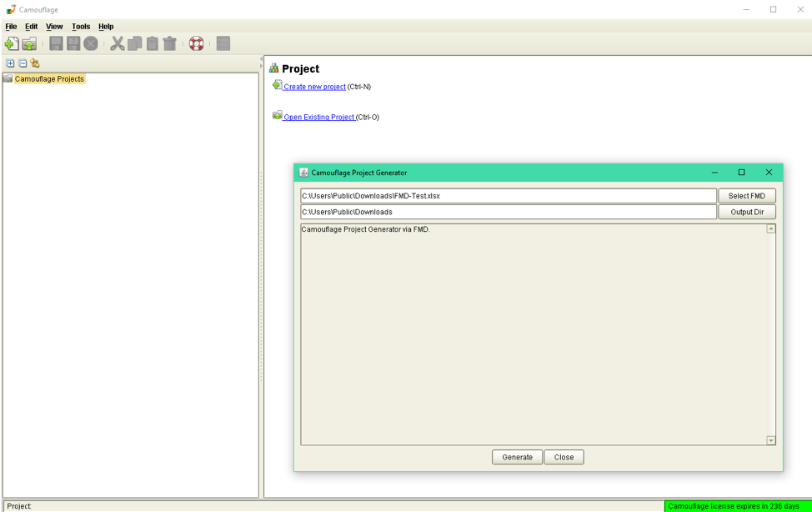Click the delete trash can icon
This screenshot has width=812, height=512.
[x=169, y=43]
